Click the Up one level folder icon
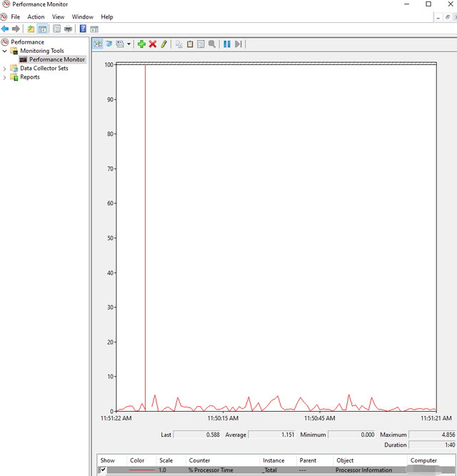 [31, 29]
